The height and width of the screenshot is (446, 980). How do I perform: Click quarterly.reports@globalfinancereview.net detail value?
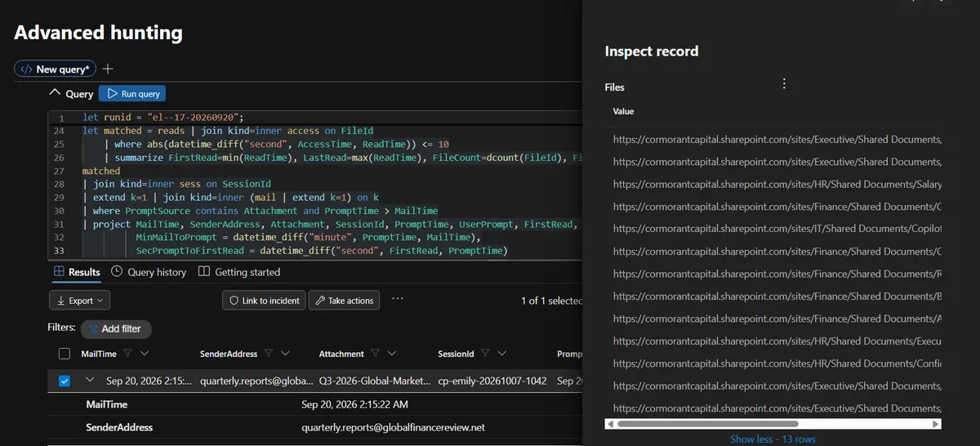point(393,427)
